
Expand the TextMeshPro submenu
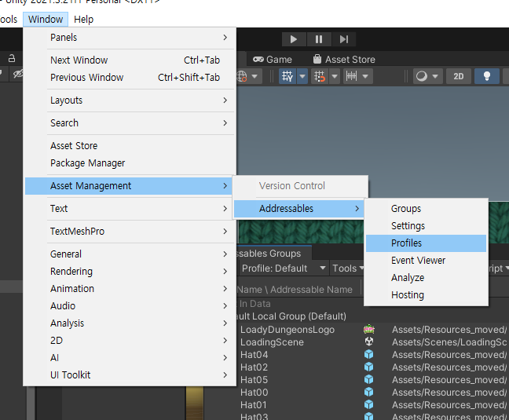(x=130, y=232)
